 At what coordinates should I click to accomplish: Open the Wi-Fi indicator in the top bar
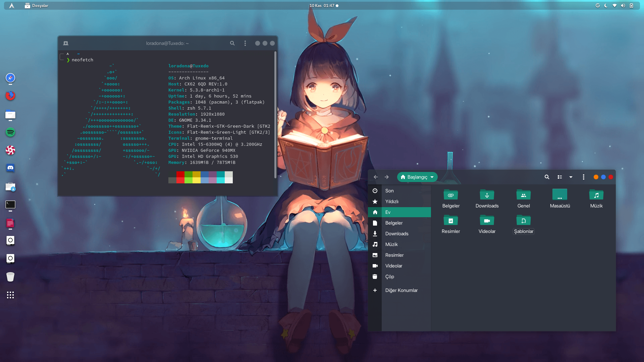[x=614, y=6]
